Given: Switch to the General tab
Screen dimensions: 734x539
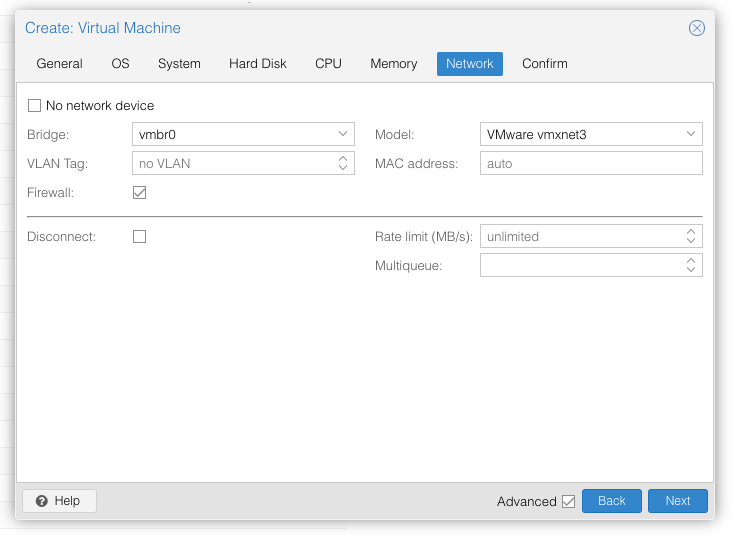Looking at the screenshot, I should [59, 64].
